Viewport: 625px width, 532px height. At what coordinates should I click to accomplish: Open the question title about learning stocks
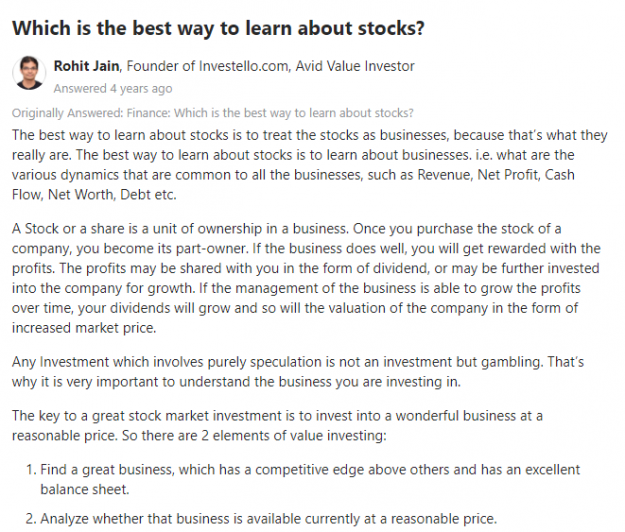(x=218, y=28)
